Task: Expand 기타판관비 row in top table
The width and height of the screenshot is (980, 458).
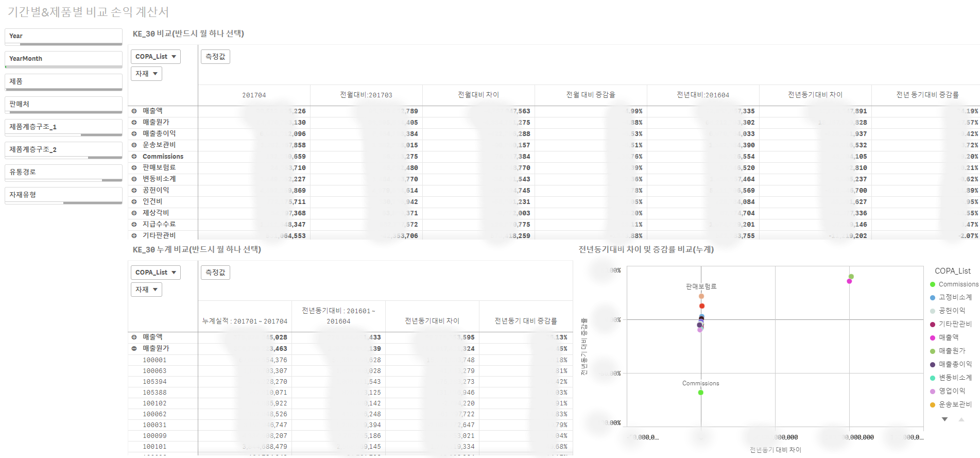Action: pyautogui.click(x=134, y=236)
